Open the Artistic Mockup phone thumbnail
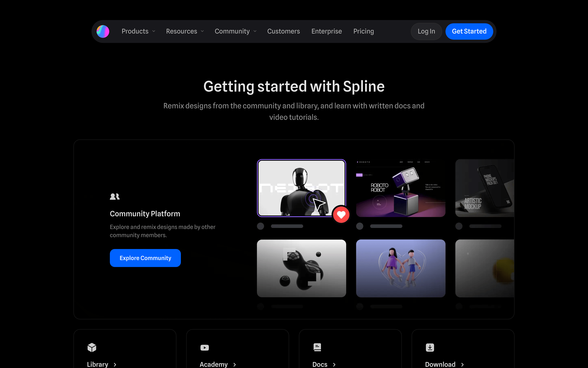Screen dimensions: 588x368 (x=484, y=188)
